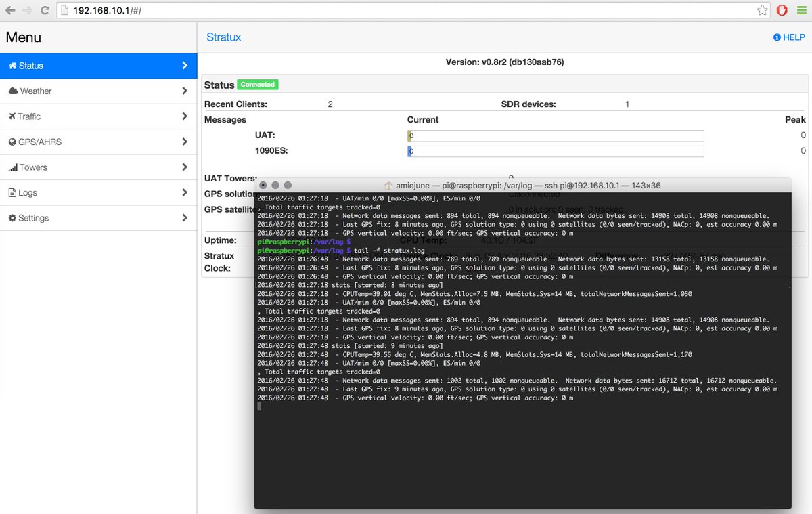Click the terminal cursor block at the bottom

tap(260, 406)
